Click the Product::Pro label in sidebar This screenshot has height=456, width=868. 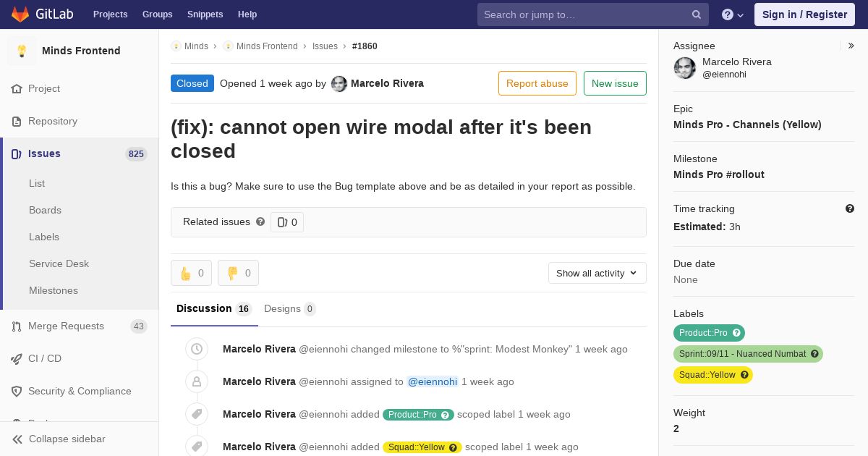point(709,333)
